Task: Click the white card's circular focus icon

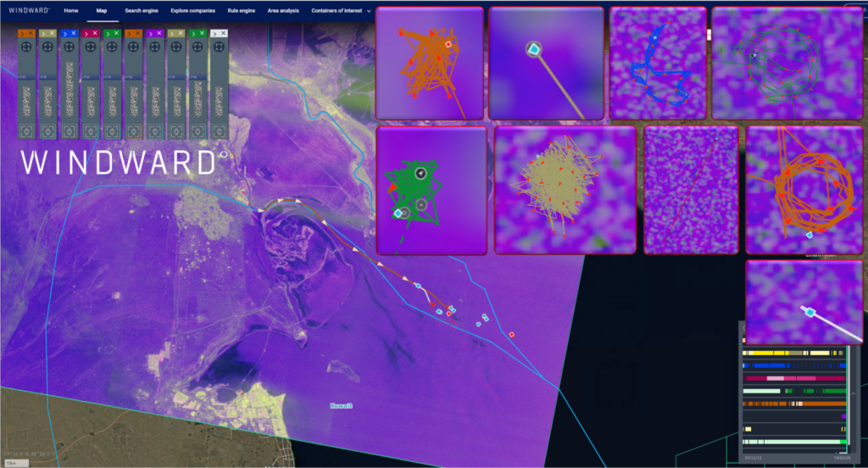Action: pos(220,47)
